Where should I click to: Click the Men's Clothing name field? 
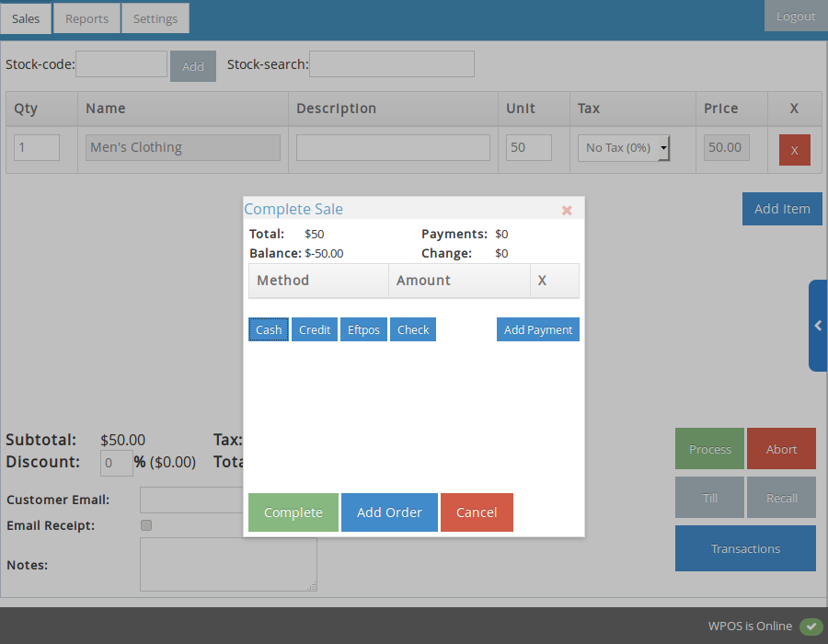(x=183, y=147)
